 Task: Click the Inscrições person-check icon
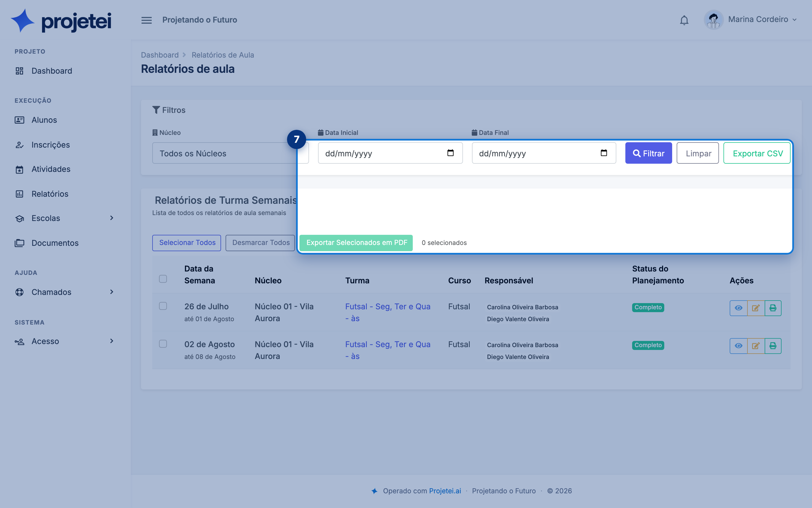point(19,145)
